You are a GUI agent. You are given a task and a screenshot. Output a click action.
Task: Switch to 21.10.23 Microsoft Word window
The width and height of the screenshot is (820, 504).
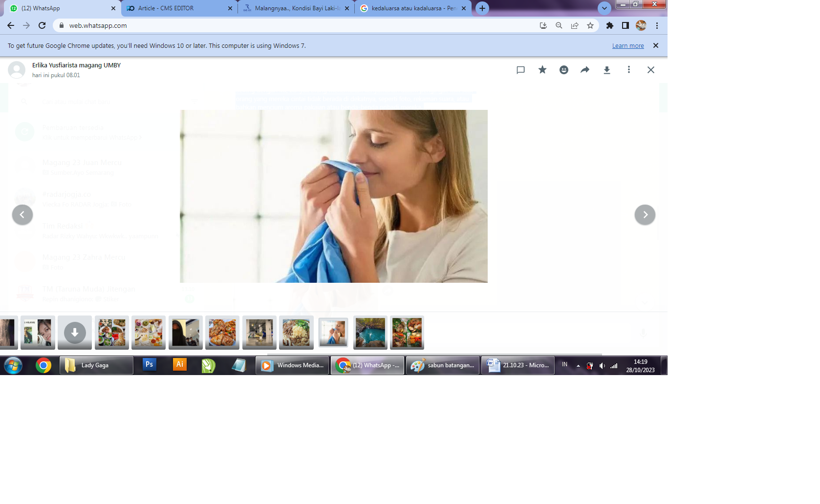coord(518,365)
